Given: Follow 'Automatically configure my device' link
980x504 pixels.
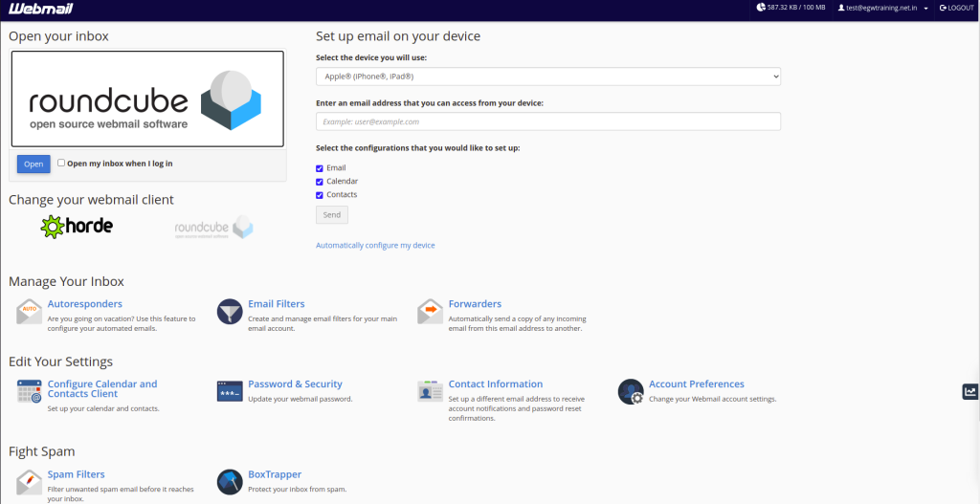Looking at the screenshot, I should 375,246.
